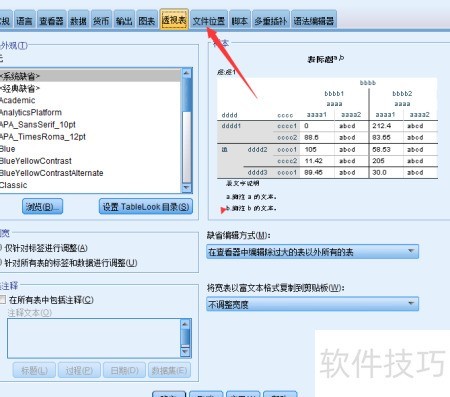
Task: Switch to the 图表 tab
Action: (147, 21)
